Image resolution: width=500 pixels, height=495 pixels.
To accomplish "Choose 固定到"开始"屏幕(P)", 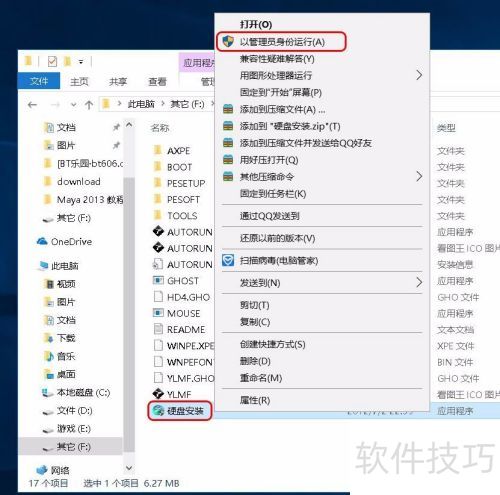I will [281, 92].
